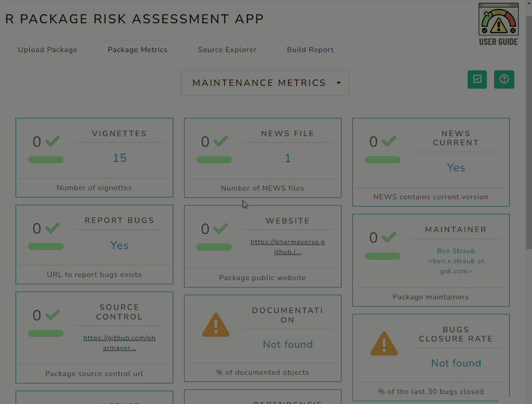This screenshot has width=532, height=404.
Task: Switch to the Source Explorer tab
Action: coord(227,50)
